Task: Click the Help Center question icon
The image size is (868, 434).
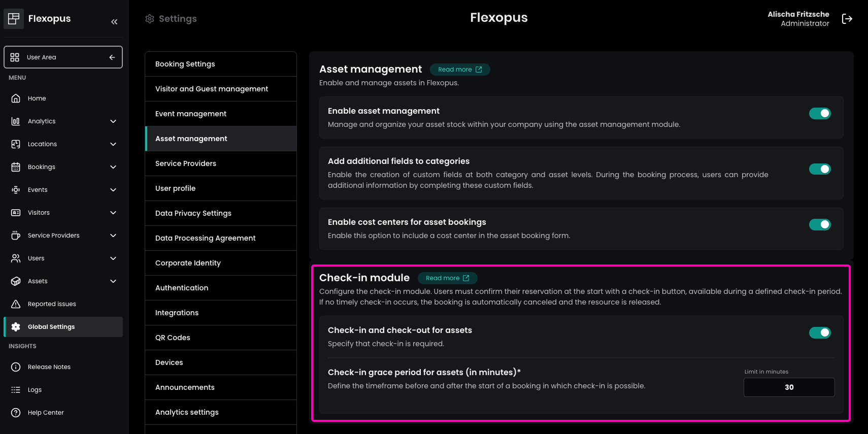Action: tap(16, 413)
